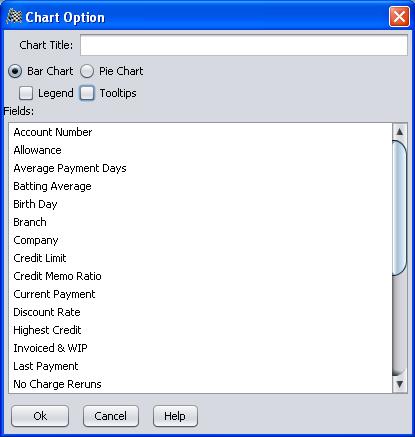This screenshot has height=437, width=415.
Task: Click the Fields list scrollbar thumb
Action: pos(400,208)
